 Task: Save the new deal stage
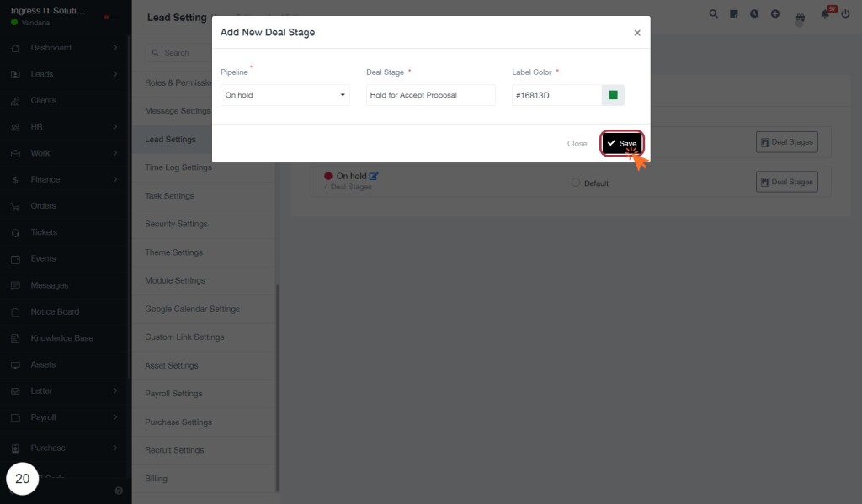pos(622,143)
